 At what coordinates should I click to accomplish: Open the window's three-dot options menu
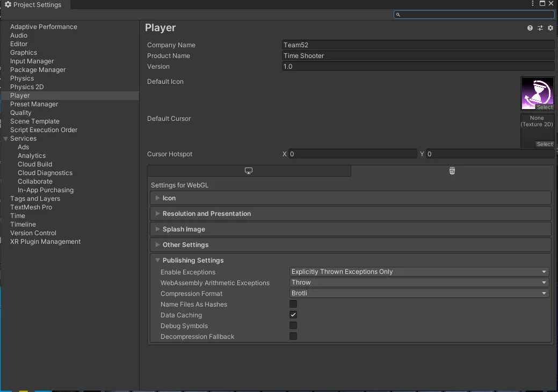coord(533,4)
